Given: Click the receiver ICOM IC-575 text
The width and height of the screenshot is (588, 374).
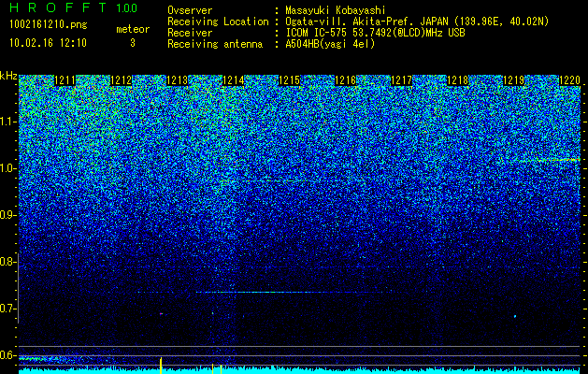Looking at the screenshot, I should click(375, 33).
